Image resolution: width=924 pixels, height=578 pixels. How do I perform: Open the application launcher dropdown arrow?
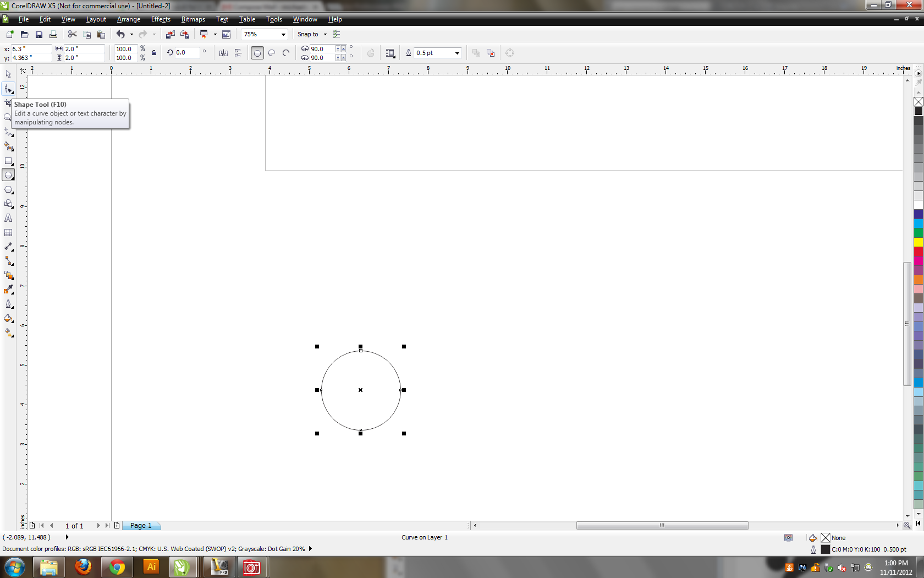coord(215,34)
